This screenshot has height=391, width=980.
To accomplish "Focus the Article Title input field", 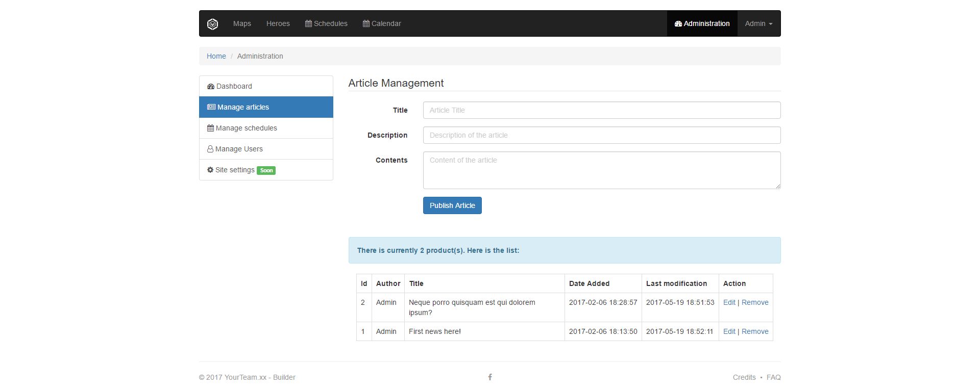I will pos(601,110).
